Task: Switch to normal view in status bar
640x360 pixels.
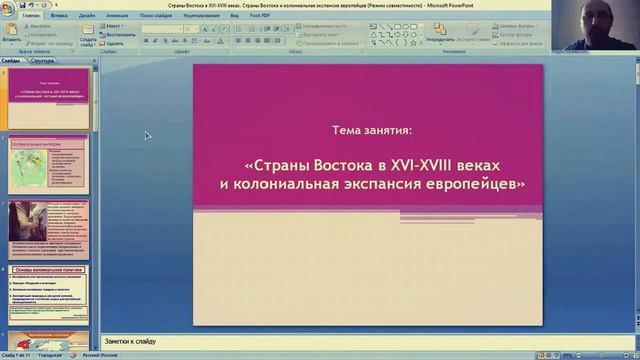Action: point(541,356)
